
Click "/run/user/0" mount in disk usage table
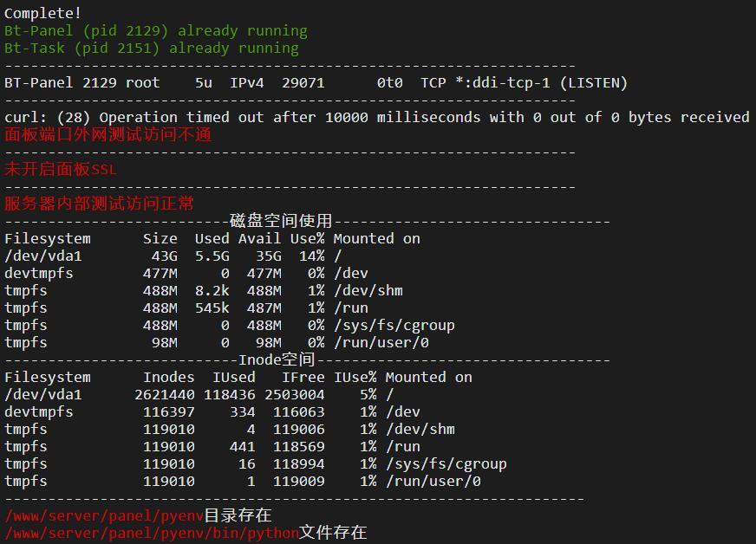click(381, 342)
